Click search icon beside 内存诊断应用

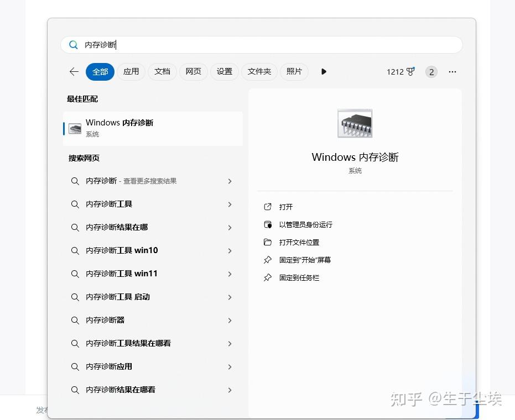[75, 367]
